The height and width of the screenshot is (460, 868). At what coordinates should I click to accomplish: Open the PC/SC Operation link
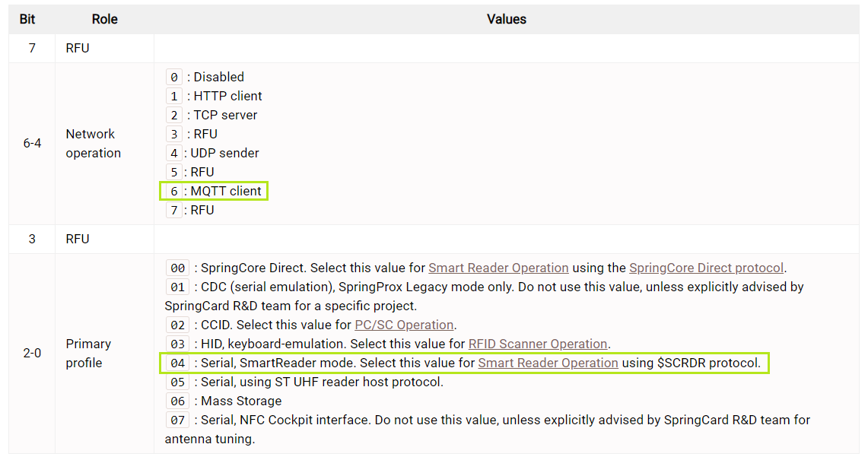point(404,325)
